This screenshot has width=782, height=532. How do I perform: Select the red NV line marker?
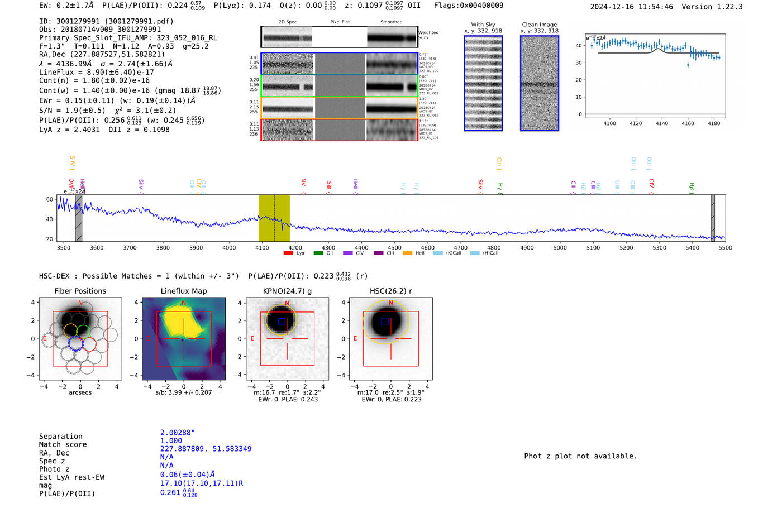point(303,186)
